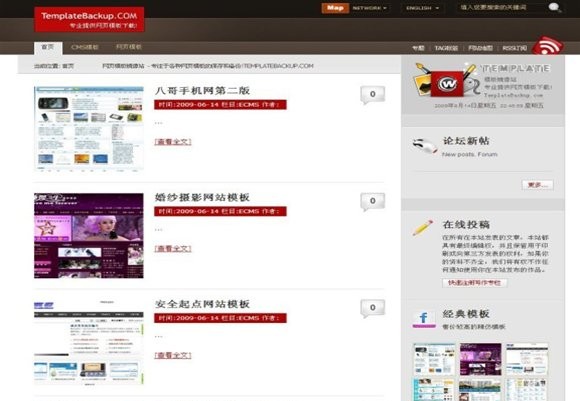The height and width of the screenshot is (401, 580).
Task: Open the RSS订阅 text link
Action: point(515,48)
